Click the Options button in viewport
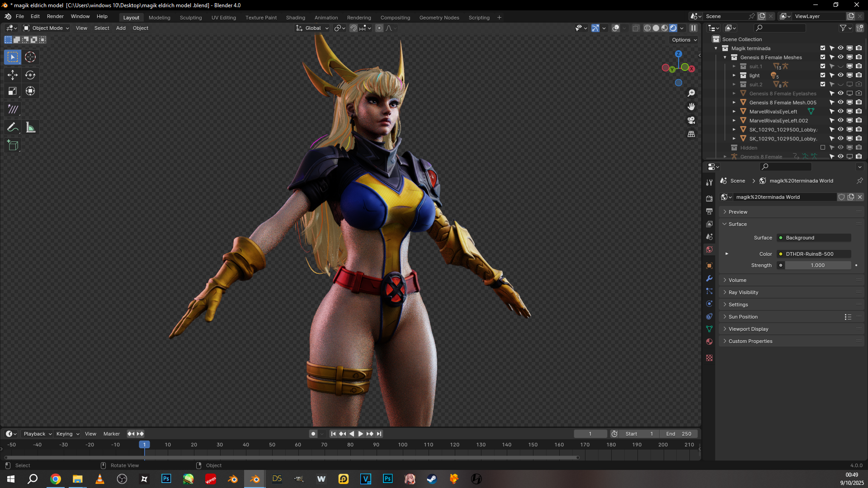Viewport: 868px width, 488px height. 684,40
